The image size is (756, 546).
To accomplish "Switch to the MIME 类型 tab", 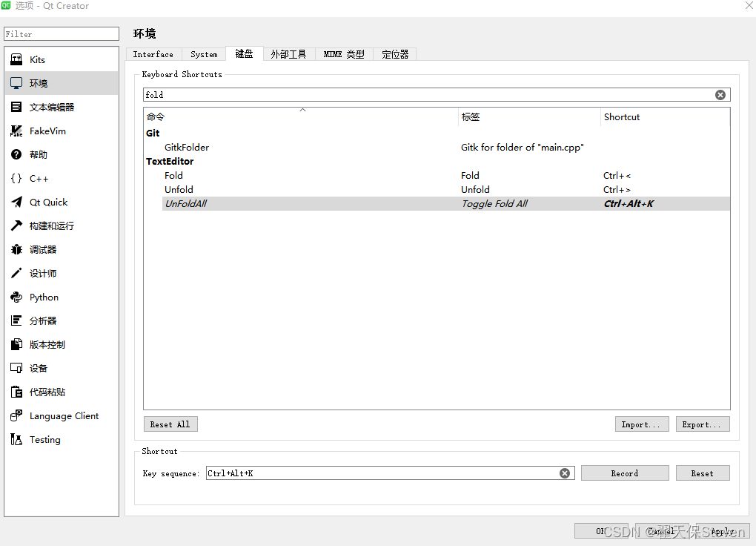I will (343, 53).
